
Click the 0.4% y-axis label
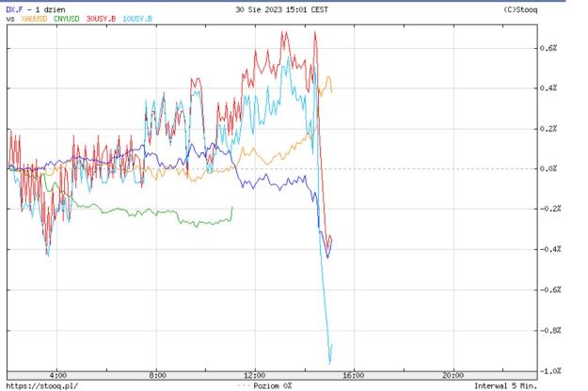coord(548,88)
